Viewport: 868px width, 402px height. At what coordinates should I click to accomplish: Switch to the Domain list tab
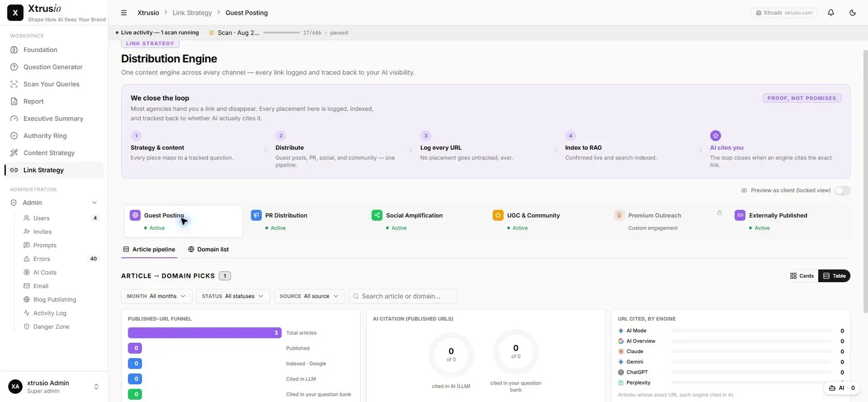208,250
